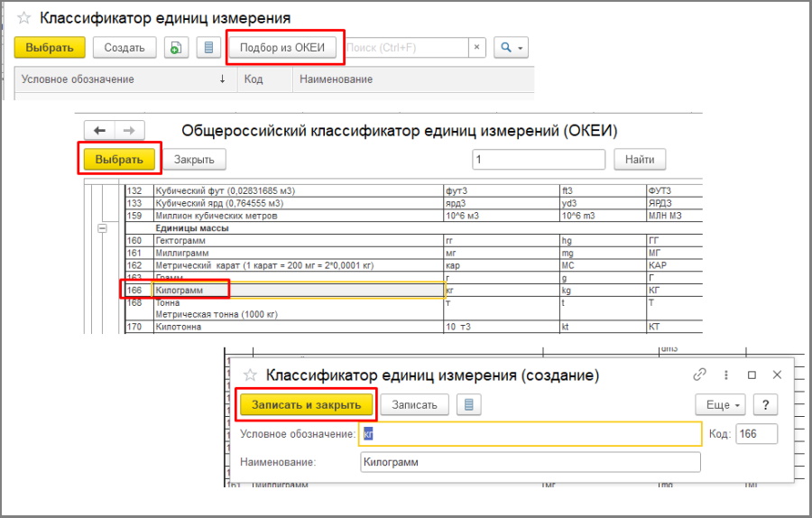Star the creation form as favorite
Image resolution: width=812 pixels, height=518 pixels.
click(251, 375)
